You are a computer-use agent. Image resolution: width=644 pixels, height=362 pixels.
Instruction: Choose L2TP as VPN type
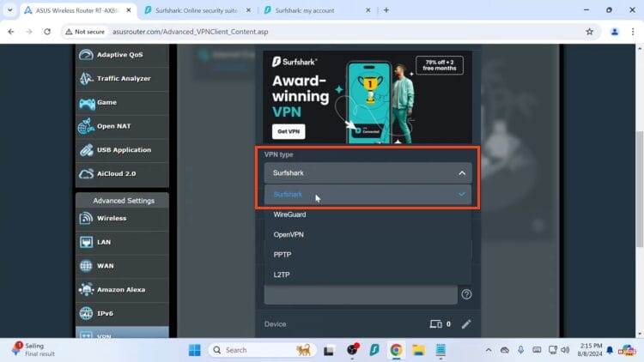pos(368,275)
